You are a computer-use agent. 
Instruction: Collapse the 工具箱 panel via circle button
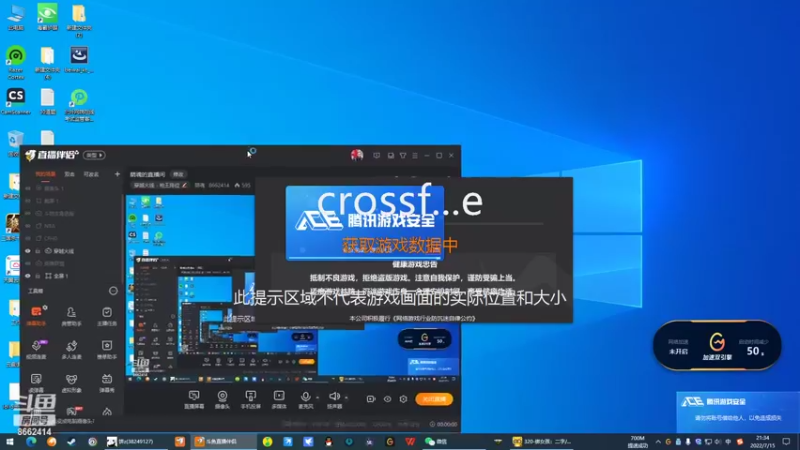(113, 291)
